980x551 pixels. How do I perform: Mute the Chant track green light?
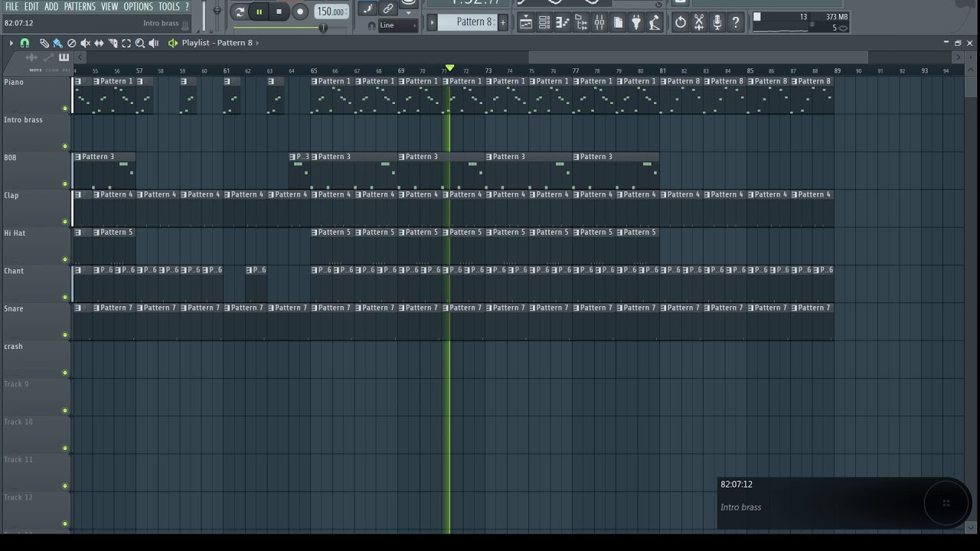65,297
